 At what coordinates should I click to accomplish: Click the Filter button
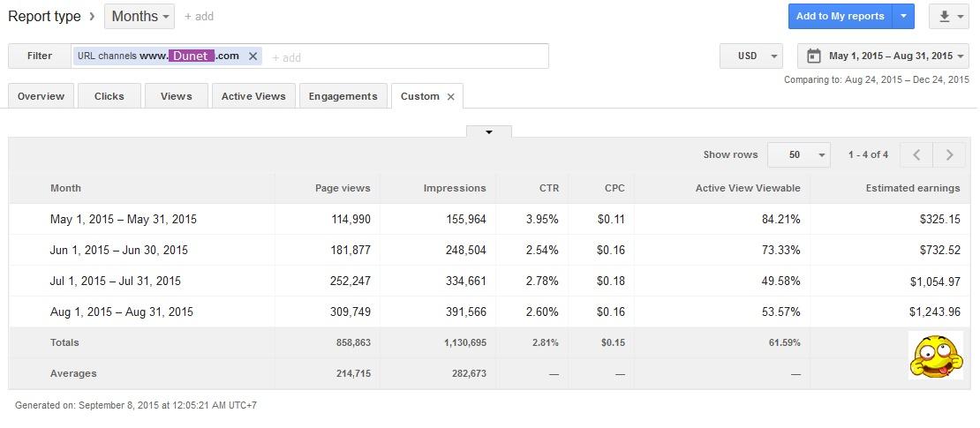tap(40, 56)
